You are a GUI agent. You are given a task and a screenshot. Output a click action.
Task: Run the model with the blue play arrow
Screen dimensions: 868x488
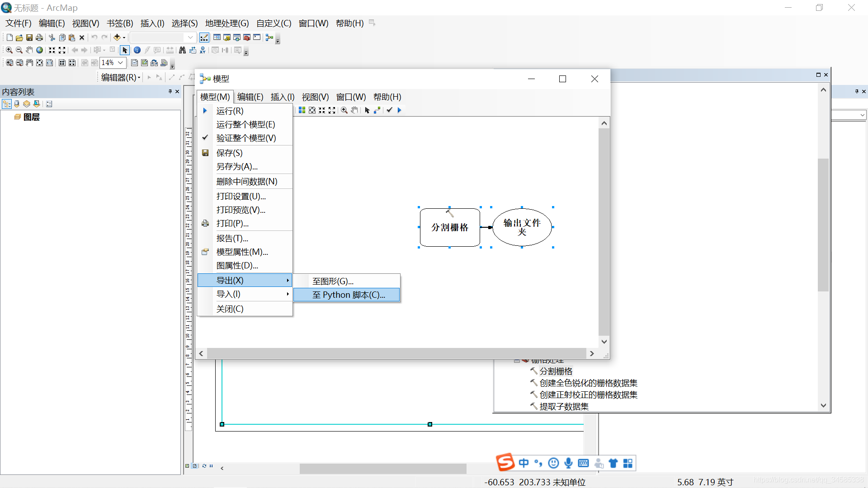(400, 110)
